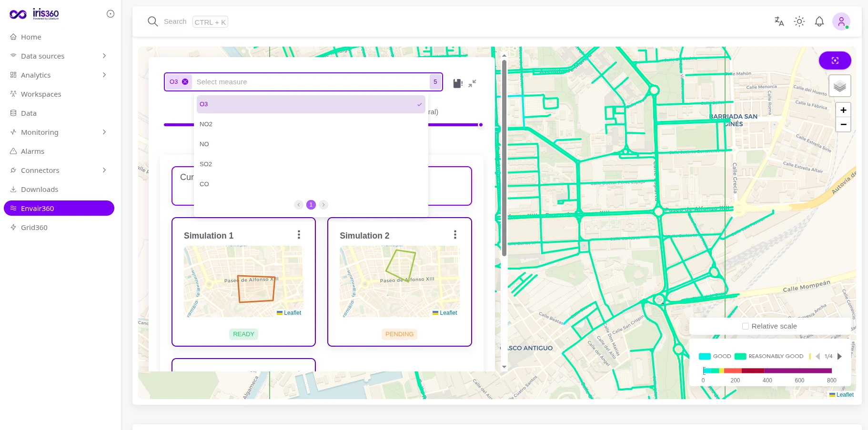Image resolution: width=868 pixels, height=430 pixels.
Task: Open Simulation 1 options menu
Action: 299,234
